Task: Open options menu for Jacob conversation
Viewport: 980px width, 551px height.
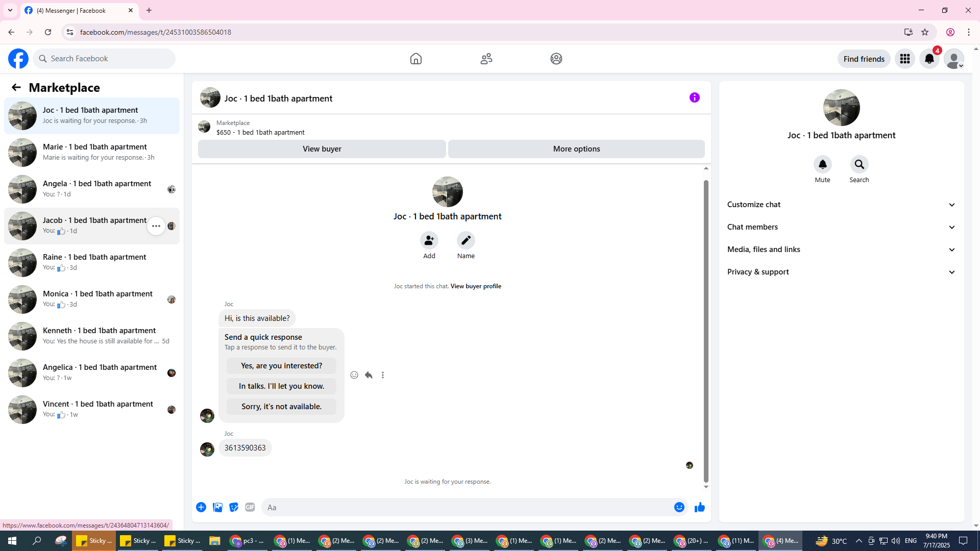Action: pyautogui.click(x=156, y=226)
